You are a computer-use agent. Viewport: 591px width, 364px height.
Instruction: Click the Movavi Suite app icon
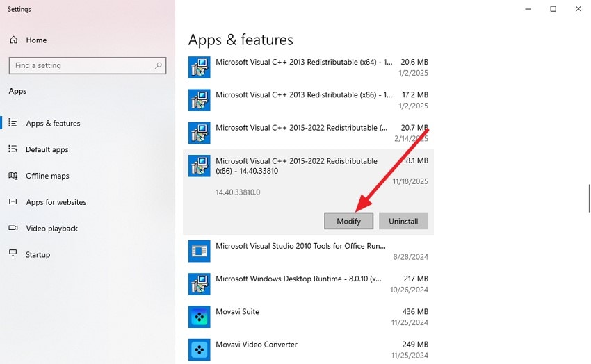pyautogui.click(x=200, y=317)
